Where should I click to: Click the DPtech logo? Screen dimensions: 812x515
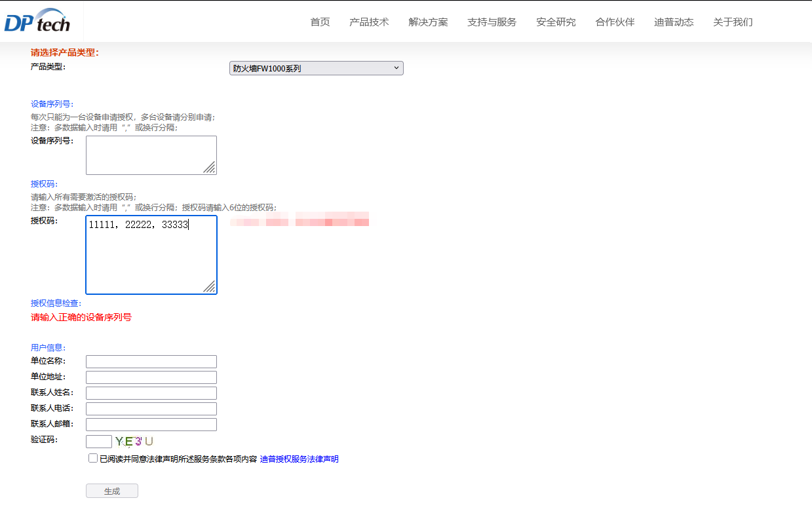click(37, 21)
